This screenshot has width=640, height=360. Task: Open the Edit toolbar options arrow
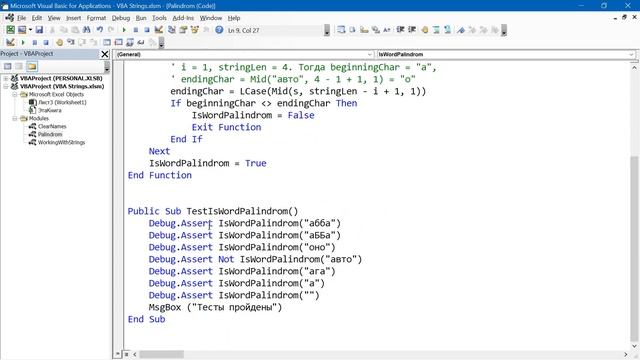[x=504, y=30]
